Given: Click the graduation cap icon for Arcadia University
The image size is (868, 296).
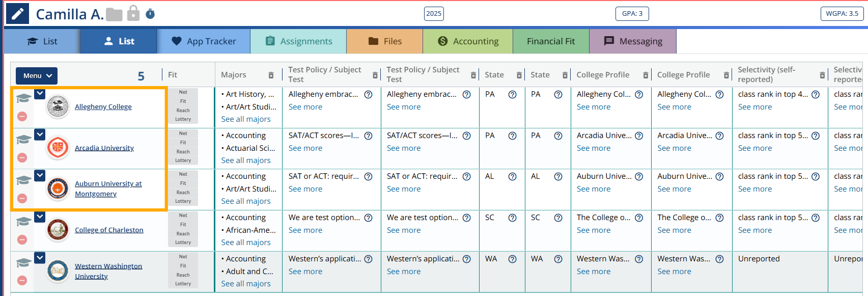Looking at the screenshot, I should coord(23,139).
